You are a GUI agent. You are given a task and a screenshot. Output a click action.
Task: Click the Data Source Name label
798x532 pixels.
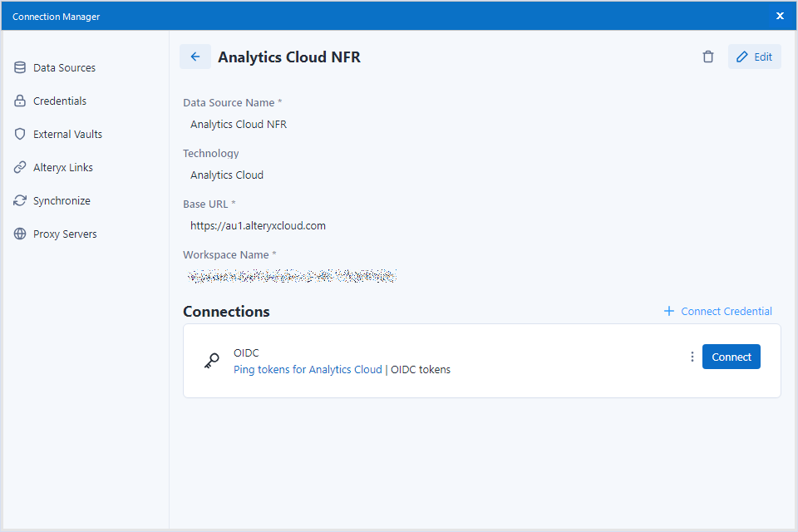point(232,103)
